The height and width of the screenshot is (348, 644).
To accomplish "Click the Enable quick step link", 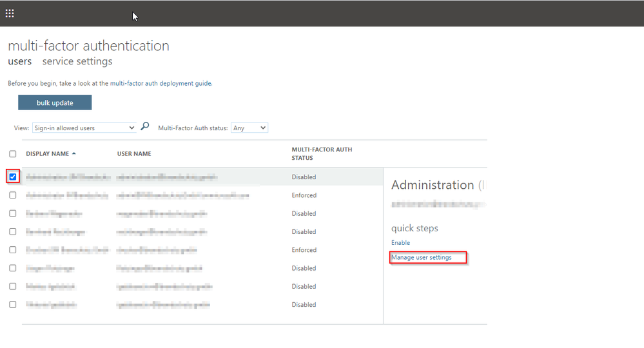I will 400,243.
